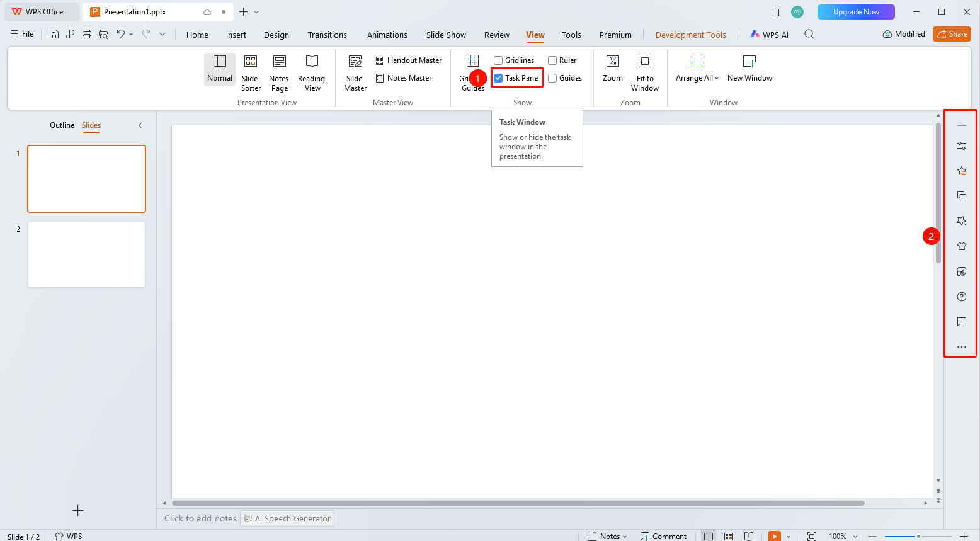Viewport: 980px width, 541px height.
Task: Click the Upgrade Now button
Action: 856,12
